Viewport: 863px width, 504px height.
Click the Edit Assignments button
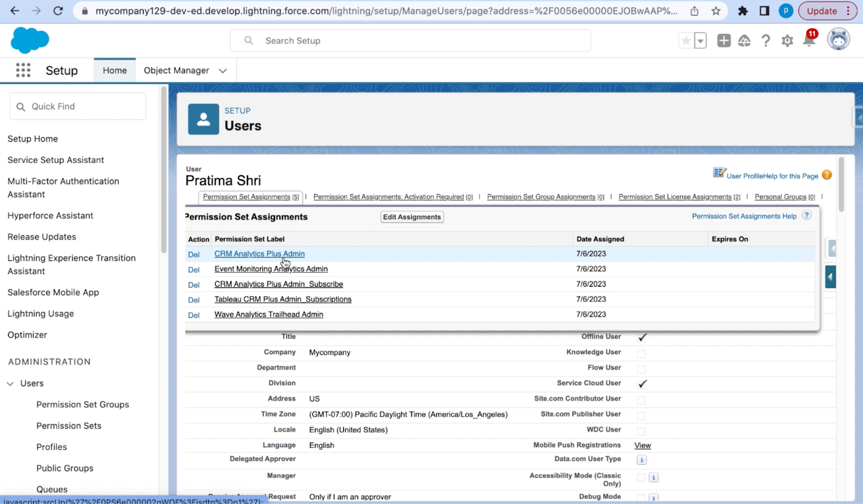coord(412,217)
